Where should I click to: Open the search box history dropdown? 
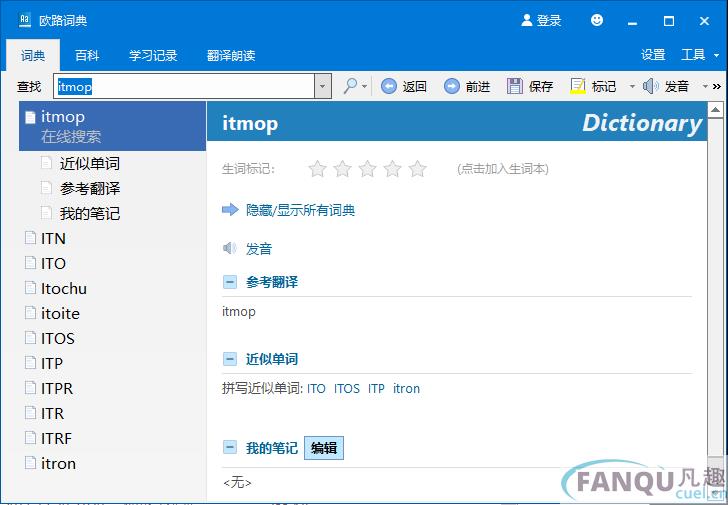(323, 86)
